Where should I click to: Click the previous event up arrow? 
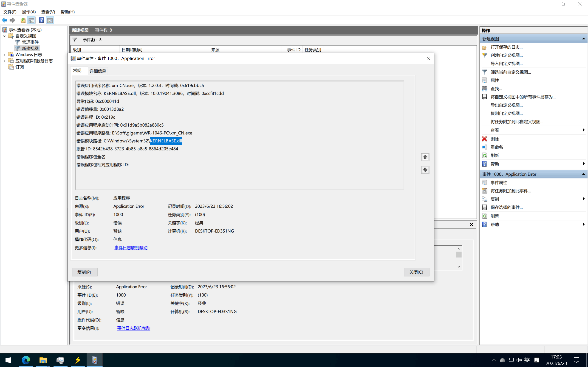425,157
